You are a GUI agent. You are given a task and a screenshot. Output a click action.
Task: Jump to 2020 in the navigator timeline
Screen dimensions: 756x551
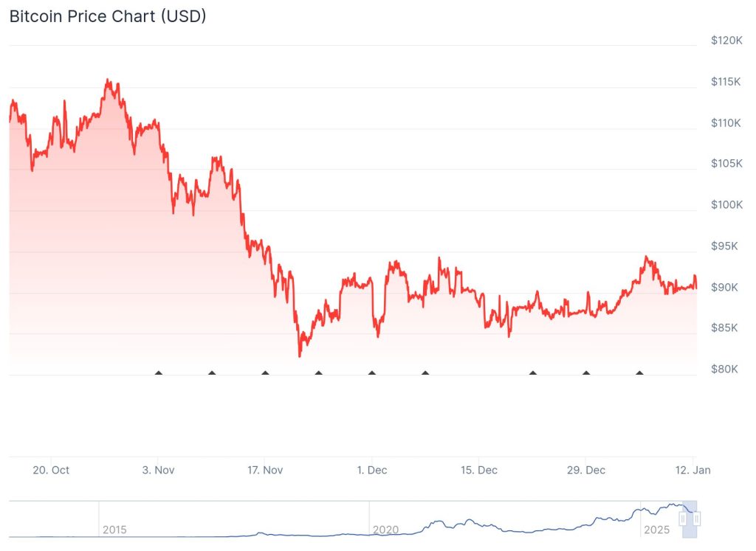[x=385, y=530]
